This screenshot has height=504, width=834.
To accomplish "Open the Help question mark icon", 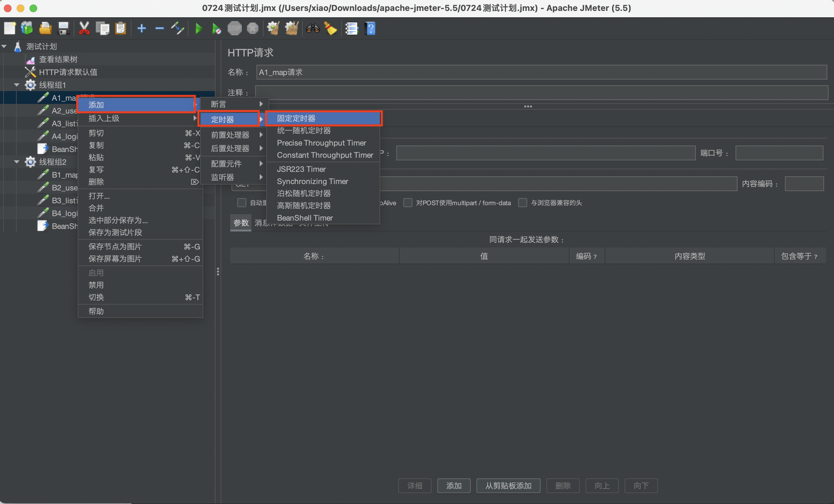I will pyautogui.click(x=370, y=29).
